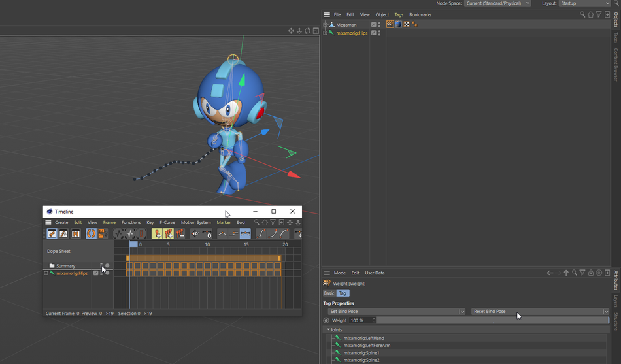This screenshot has width=621, height=364.
Task: Switch Timeline to Motion mode icon
Action: tap(75, 234)
